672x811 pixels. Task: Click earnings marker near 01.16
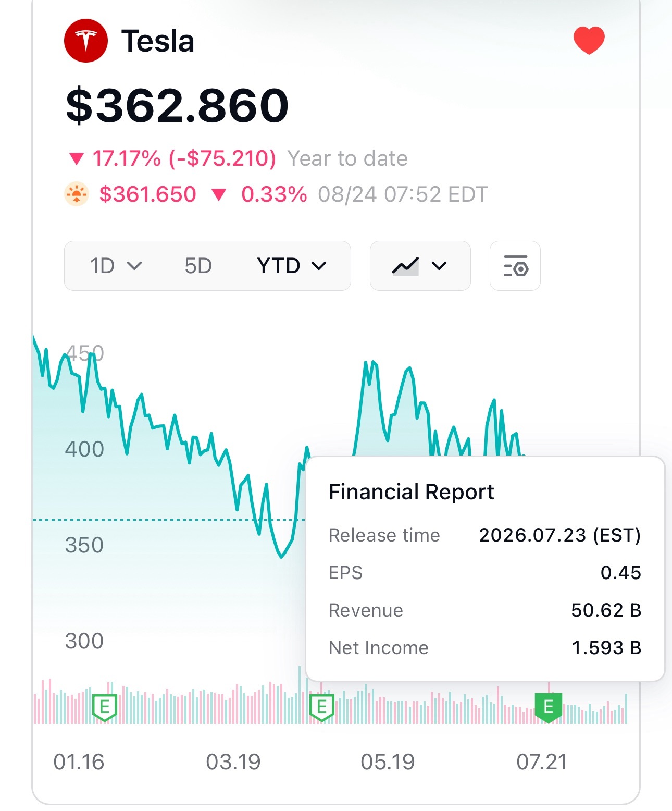(x=104, y=707)
